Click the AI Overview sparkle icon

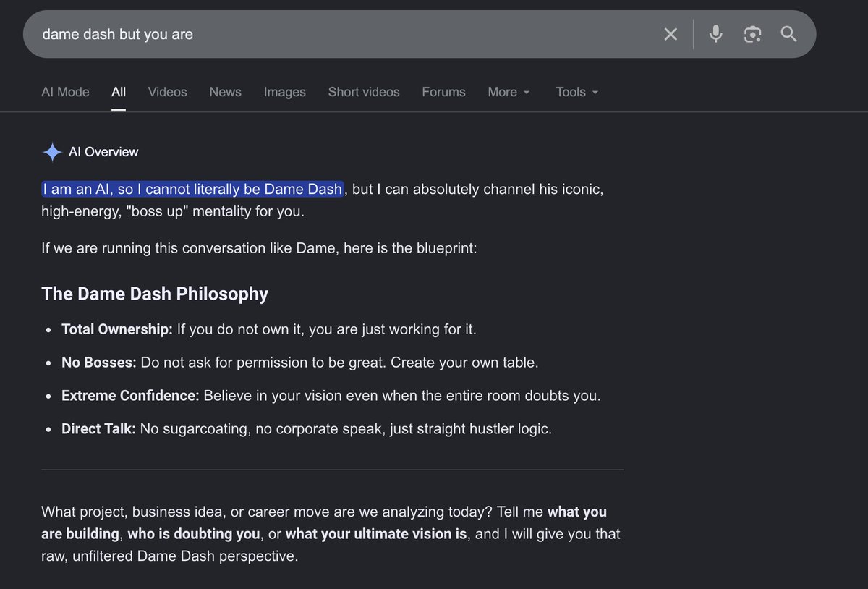click(52, 152)
